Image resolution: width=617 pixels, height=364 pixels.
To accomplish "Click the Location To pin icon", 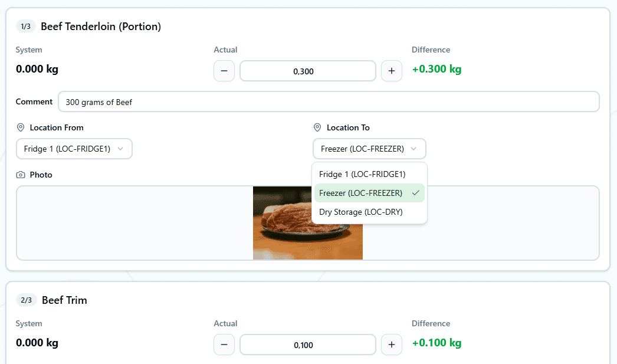I will (317, 127).
